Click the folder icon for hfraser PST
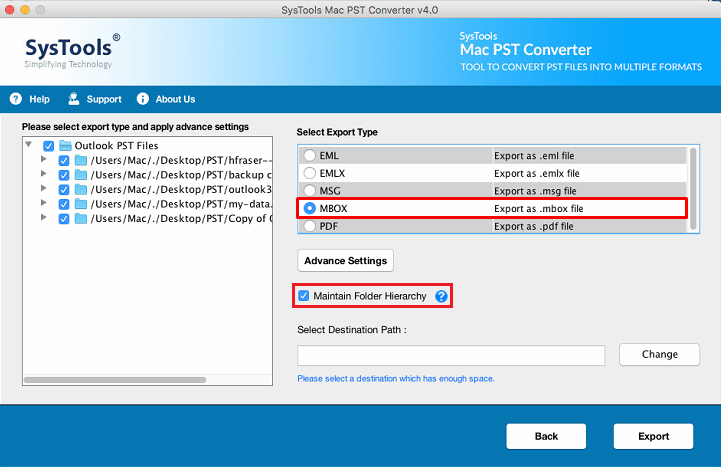This screenshot has height=467, width=721. click(81, 160)
